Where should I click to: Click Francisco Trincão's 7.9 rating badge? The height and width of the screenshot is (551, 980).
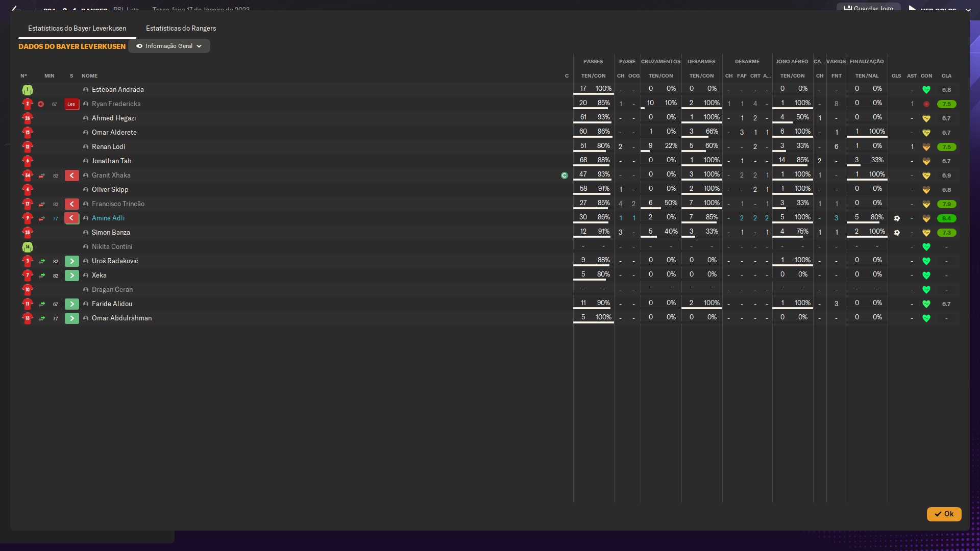tap(946, 204)
